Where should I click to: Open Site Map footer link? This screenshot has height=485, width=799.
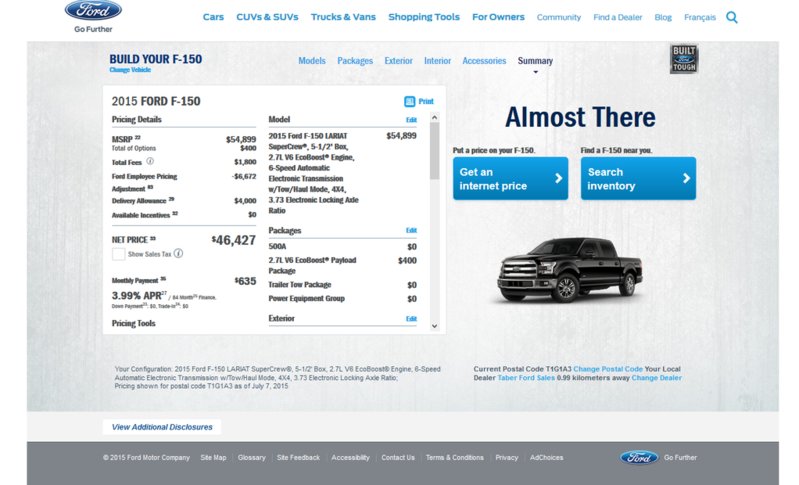click(213, 457)
